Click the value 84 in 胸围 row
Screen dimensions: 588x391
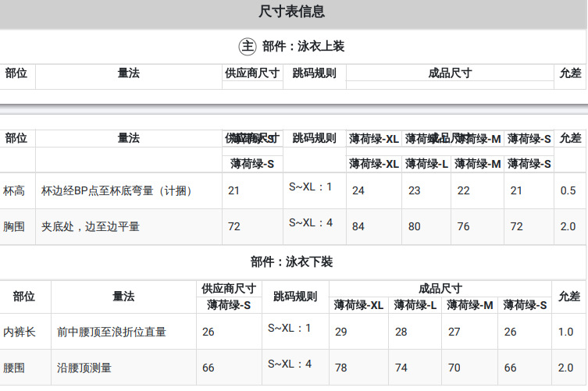[358, 227]
